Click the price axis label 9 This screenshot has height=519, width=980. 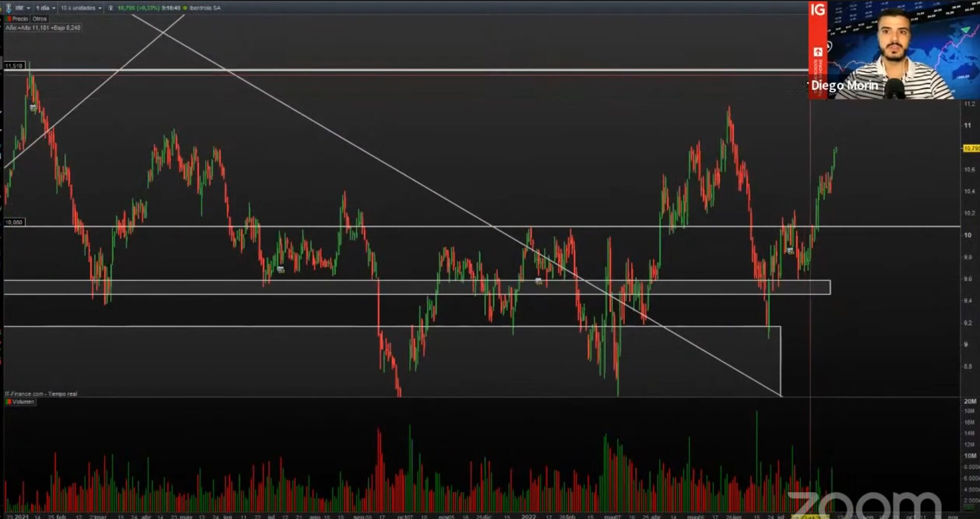tap(966, 345)
